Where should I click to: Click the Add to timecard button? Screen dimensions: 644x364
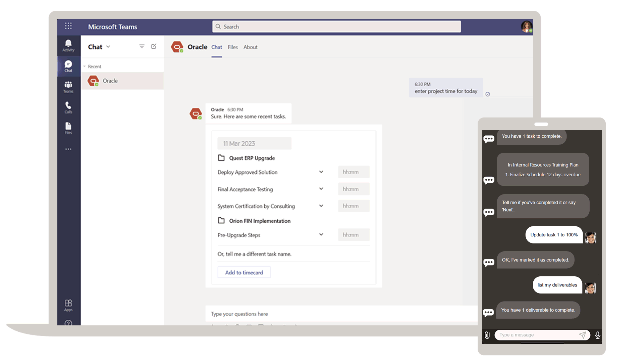point(244,272)
